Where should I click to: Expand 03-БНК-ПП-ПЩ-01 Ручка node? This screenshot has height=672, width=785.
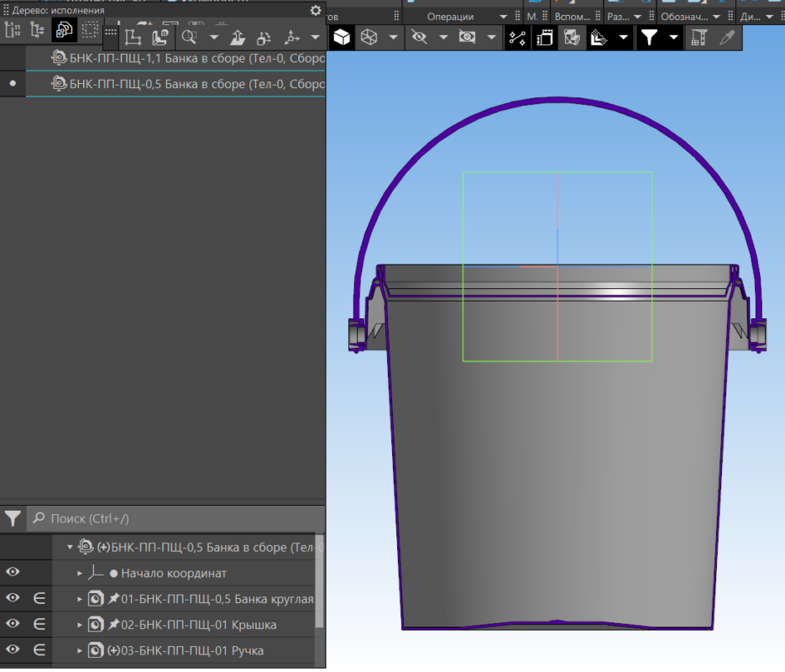80,651
